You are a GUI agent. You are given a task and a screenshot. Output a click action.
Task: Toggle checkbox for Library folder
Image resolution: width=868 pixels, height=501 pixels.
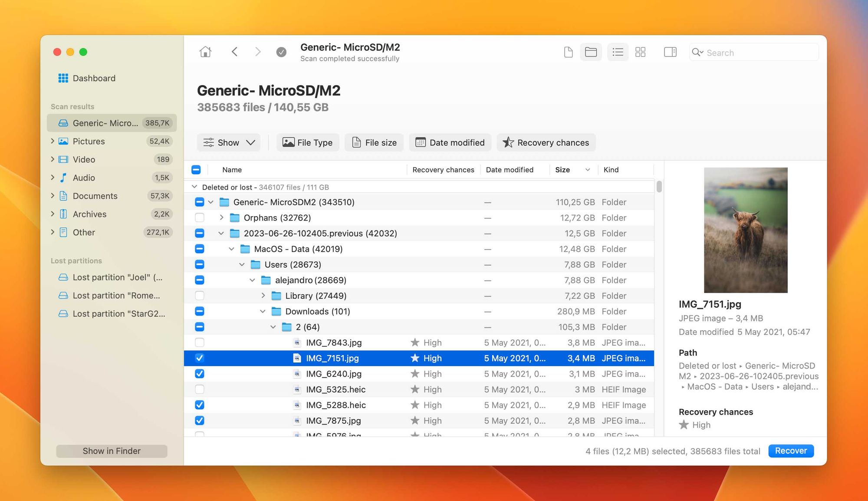[199, 295]
